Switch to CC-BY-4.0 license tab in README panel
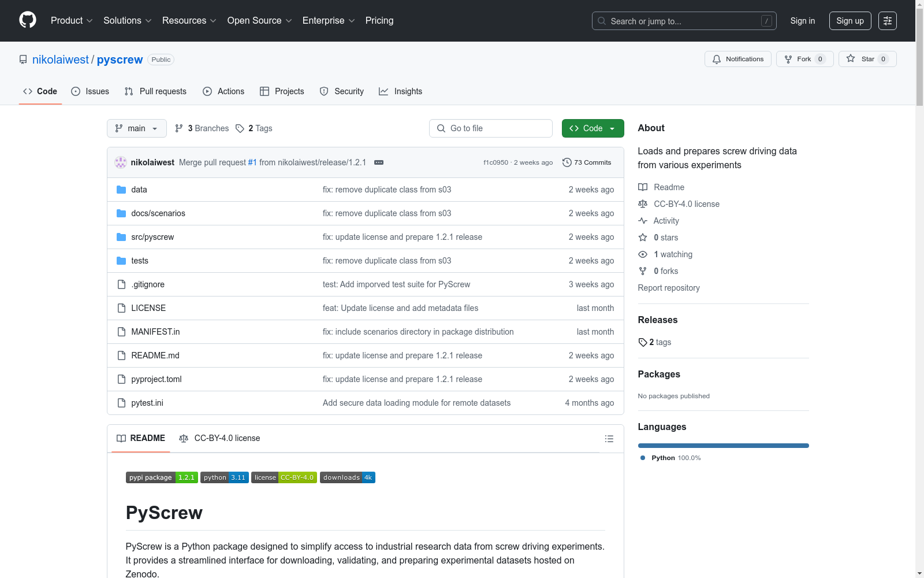The height and width of the screenshot is (578, 924). 219,438
